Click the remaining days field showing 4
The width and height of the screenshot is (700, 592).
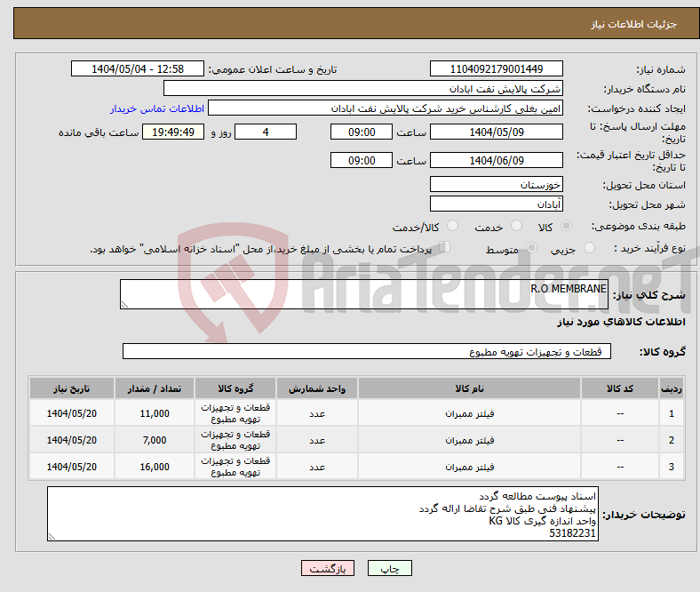(266, 132)
